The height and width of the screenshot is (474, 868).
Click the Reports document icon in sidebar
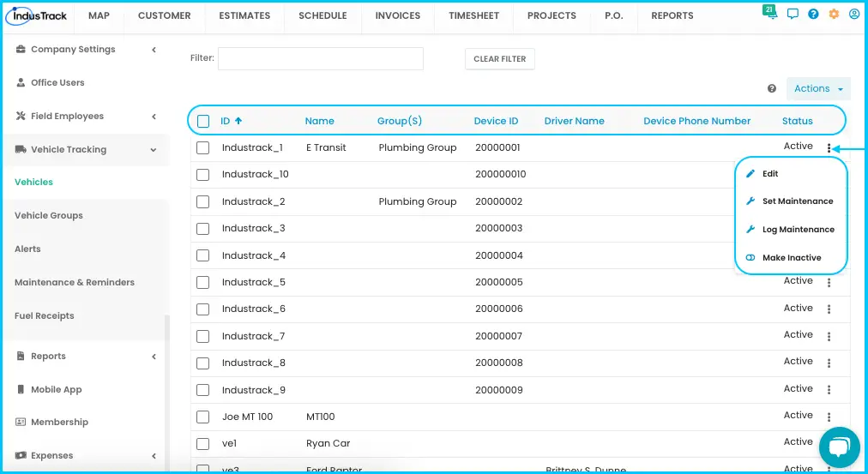(x=21, y=356)
